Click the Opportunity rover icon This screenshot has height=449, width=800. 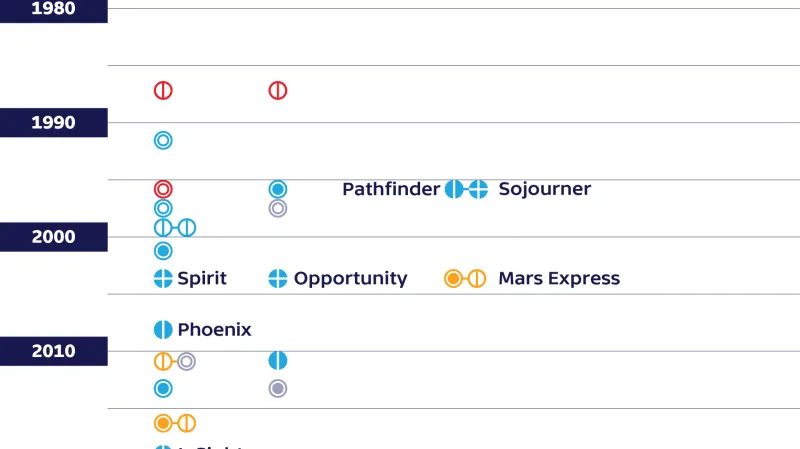[x=278, y=279]
